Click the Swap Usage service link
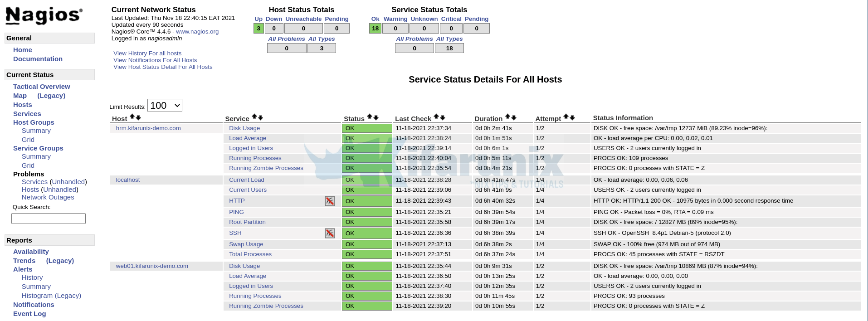The height and width of the screenshot is (321, 868). 246,244
